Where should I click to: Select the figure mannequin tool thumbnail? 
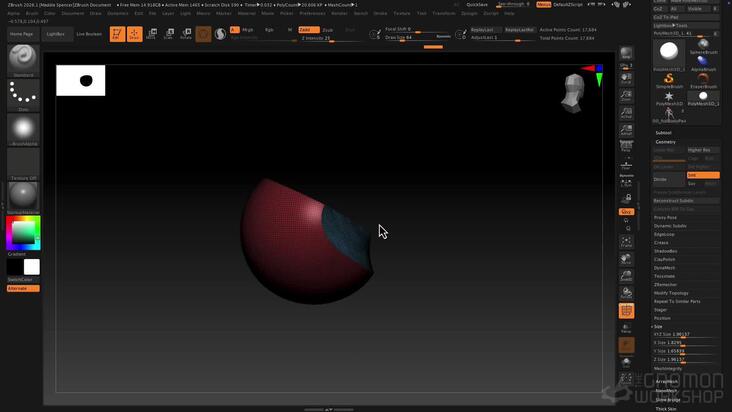(x=669, y=115)
